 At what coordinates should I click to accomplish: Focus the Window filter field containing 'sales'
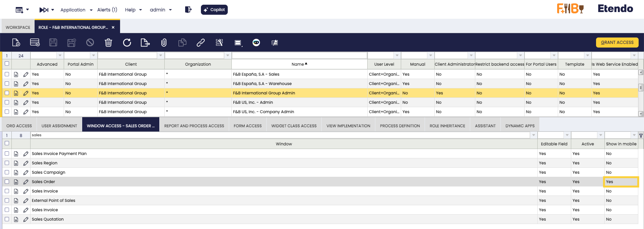(x=280, y=135)
